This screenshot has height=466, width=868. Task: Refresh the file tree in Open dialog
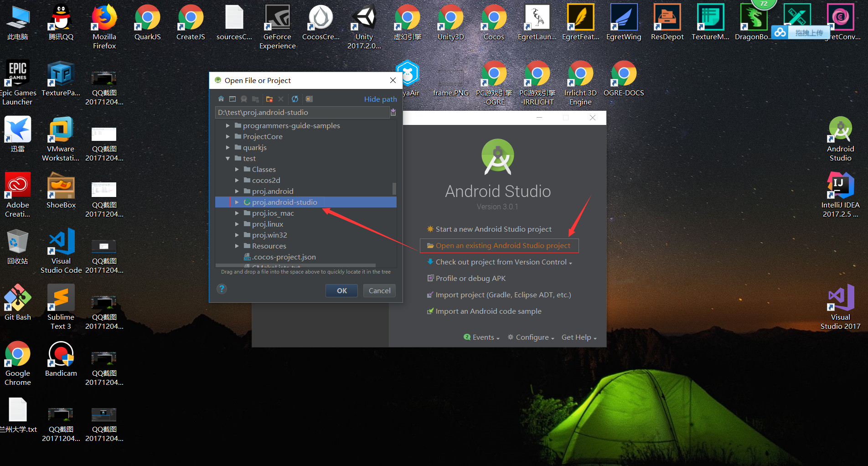(295, 99)
